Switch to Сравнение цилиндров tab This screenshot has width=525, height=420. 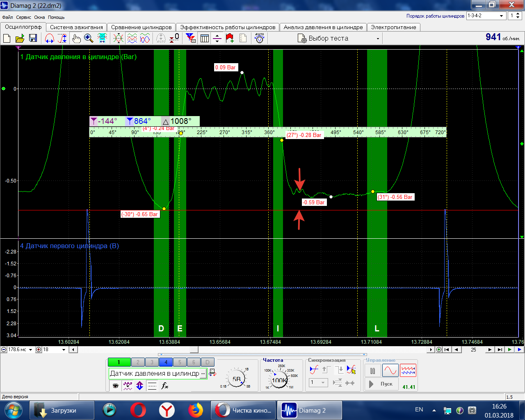142,27
